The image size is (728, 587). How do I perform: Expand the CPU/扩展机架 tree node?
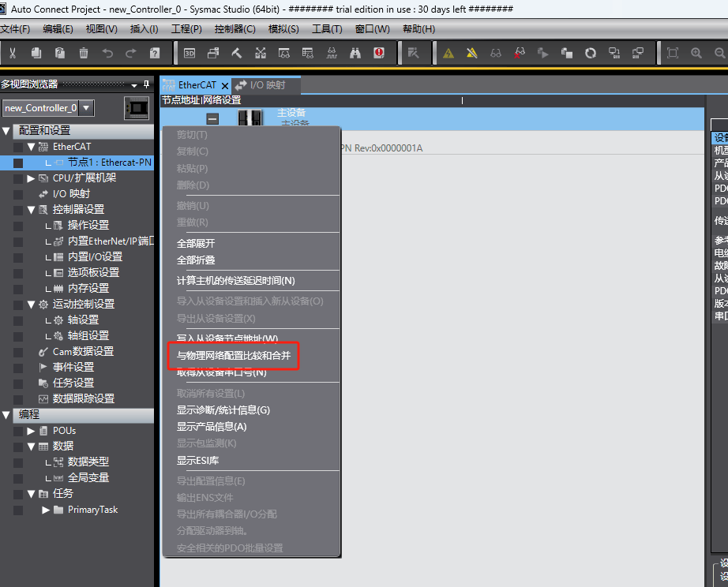pyautogui.click(x=31, y=178)
